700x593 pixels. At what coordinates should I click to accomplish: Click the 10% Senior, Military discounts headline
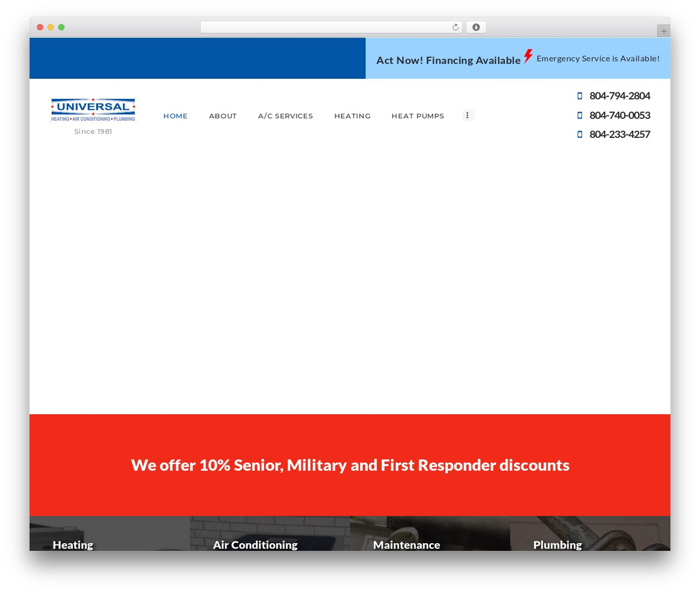(350, 465)
